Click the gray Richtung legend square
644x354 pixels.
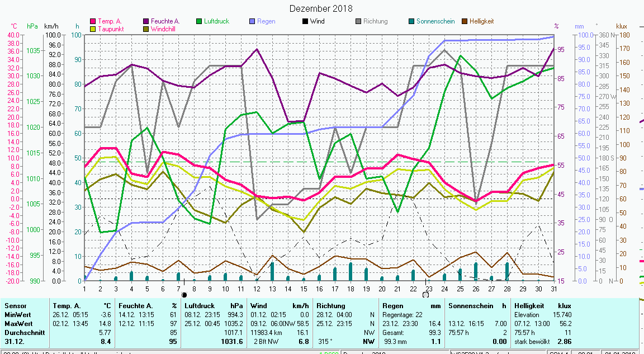pyautogui.click(x=358, y=21)
